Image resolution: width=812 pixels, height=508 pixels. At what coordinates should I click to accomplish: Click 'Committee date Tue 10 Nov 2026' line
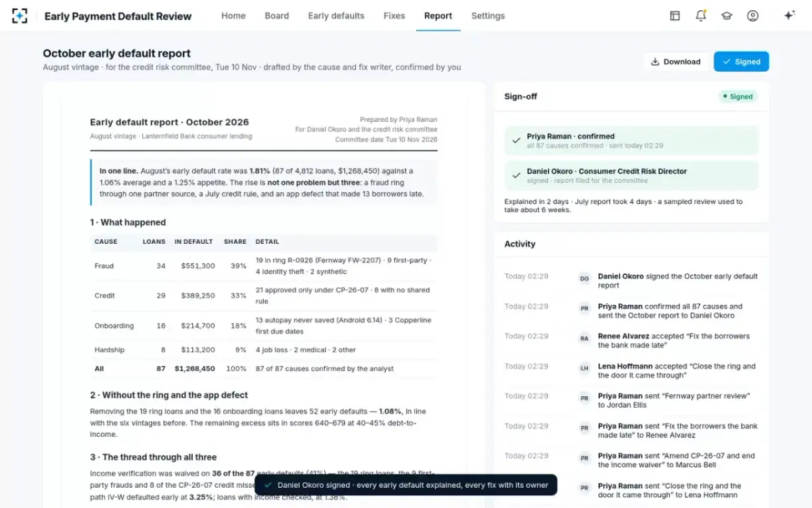tap(386, 140)
